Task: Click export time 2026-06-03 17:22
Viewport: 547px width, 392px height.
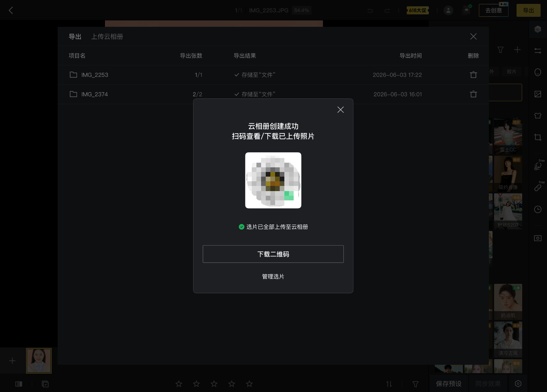Action: [x=397, y=75]
